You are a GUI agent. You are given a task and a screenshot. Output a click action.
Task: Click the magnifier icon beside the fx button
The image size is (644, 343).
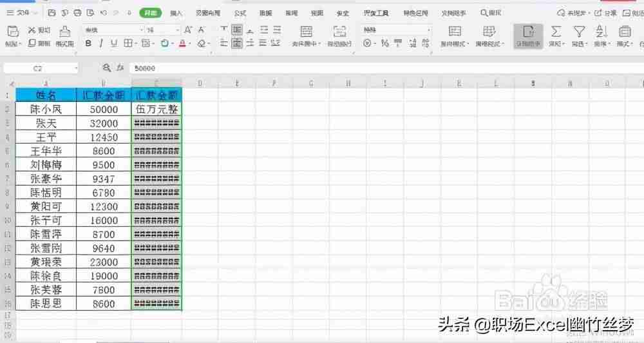[106, 68]
